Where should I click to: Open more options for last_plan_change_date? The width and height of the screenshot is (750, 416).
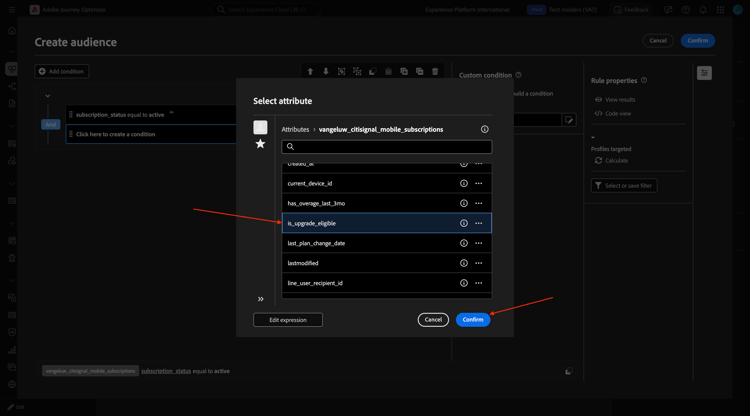pyautogui.click(x=479, y=243)
